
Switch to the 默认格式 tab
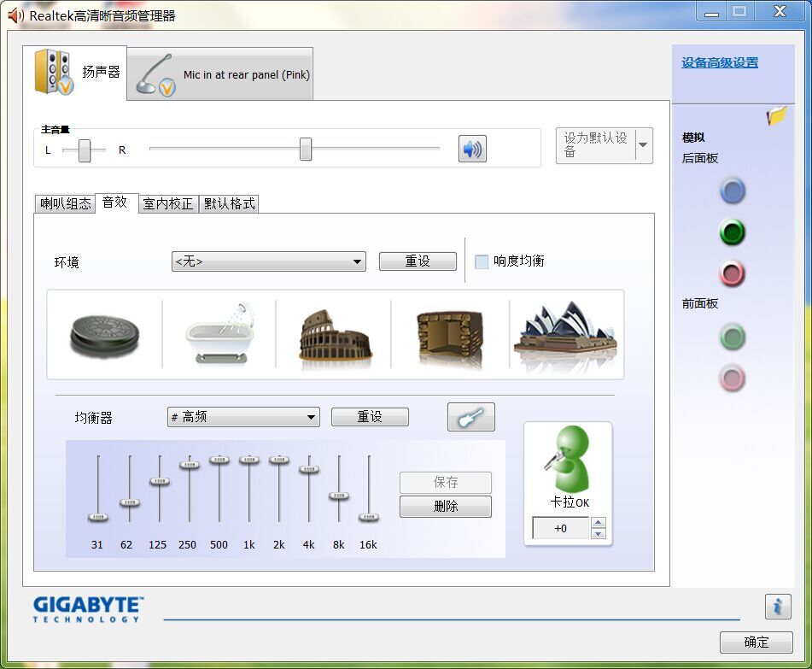click(x=229, y=203)
